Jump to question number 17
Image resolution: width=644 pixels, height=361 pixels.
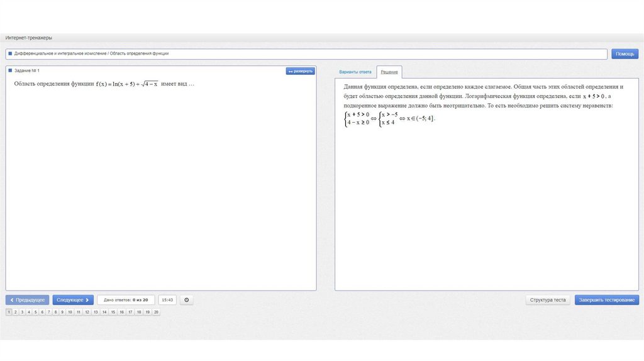click(130, 312)
